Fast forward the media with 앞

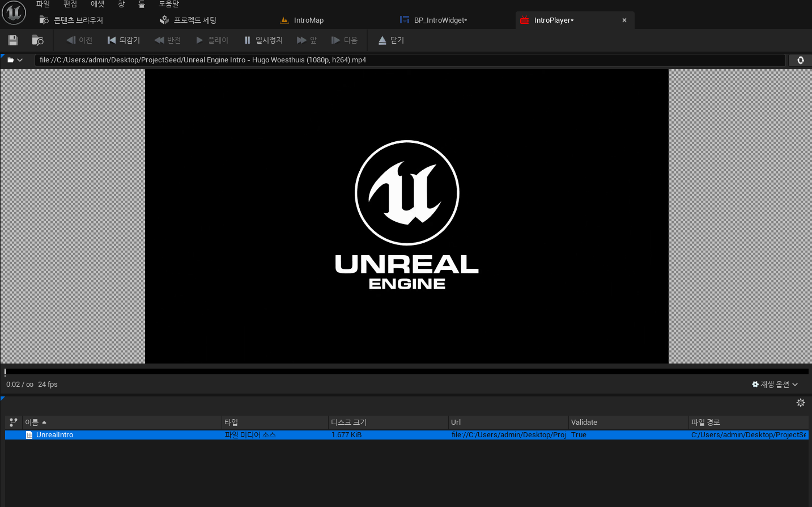307,40
